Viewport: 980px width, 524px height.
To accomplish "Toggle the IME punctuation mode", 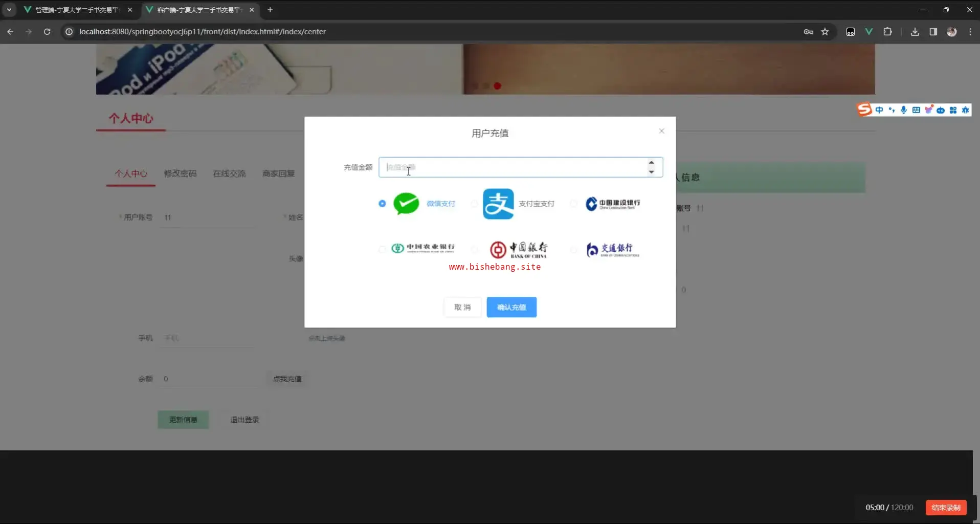I will (892, 110).
